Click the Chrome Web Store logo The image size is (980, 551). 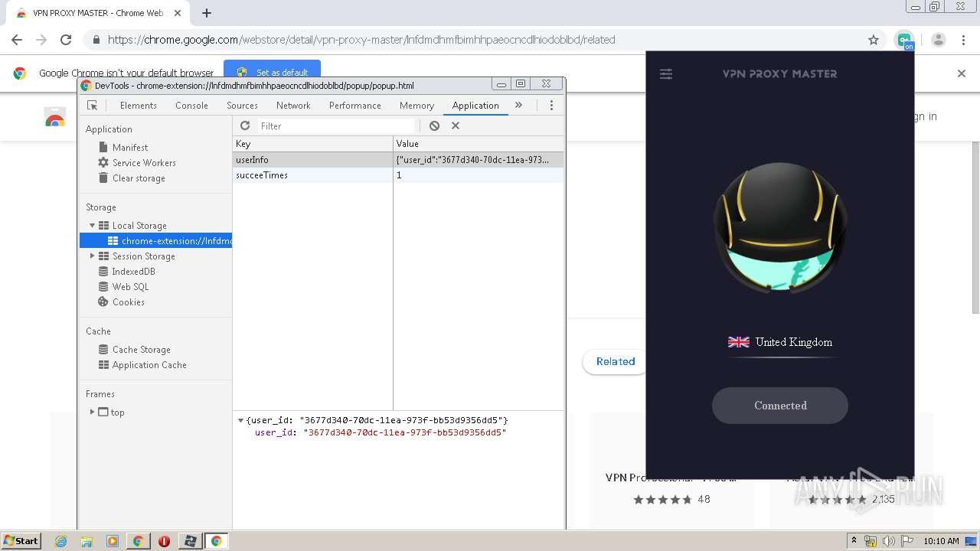[x=55, y=117]
